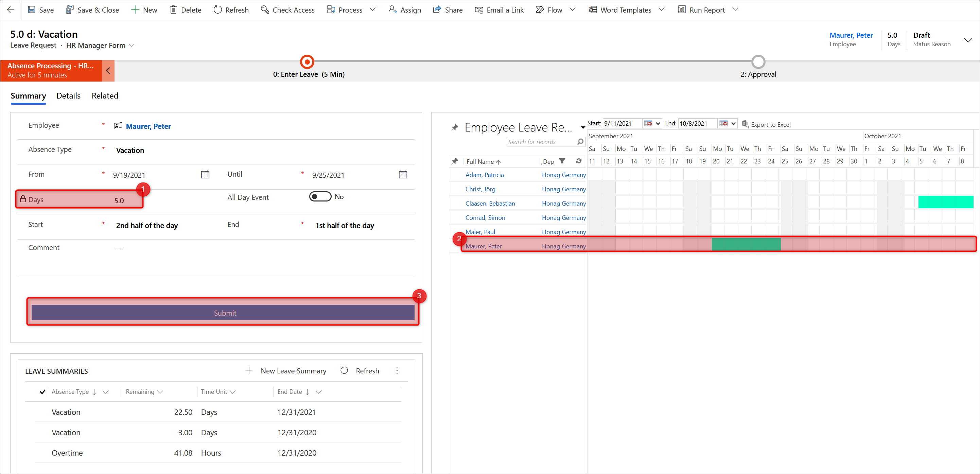Click the Approval stage circle
Screen dimensions: 980x474
(758, 62)
